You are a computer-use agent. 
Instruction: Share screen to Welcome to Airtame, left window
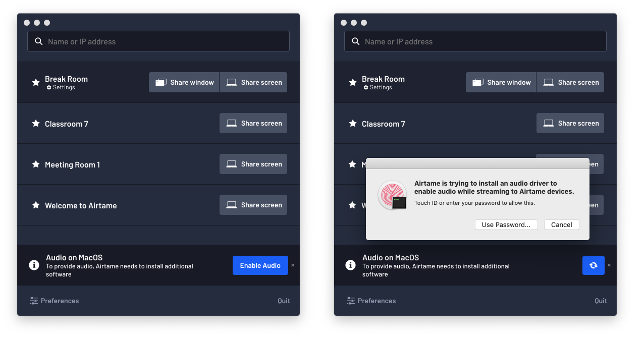[253, 205]
